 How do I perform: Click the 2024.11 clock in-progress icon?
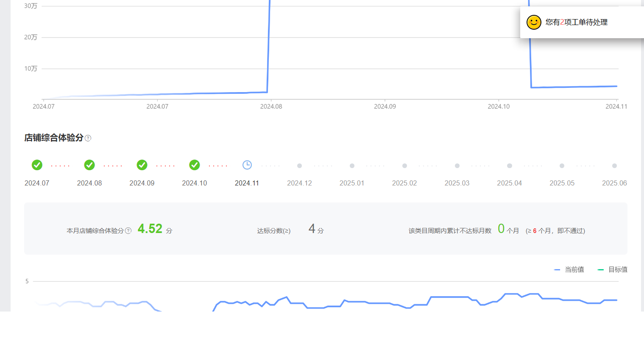coord(247,165)
